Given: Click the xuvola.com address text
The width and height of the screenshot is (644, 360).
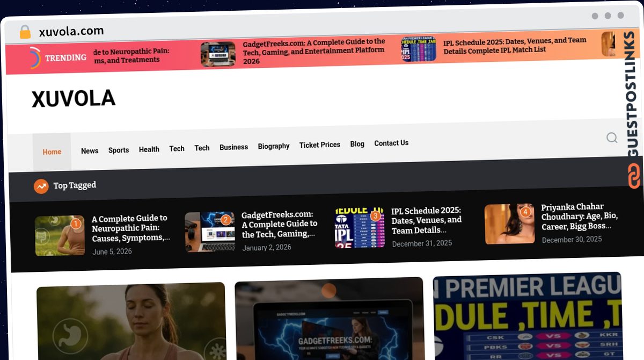Looking at the screenshot, I should pyautogui.click(x=71, y=31).
